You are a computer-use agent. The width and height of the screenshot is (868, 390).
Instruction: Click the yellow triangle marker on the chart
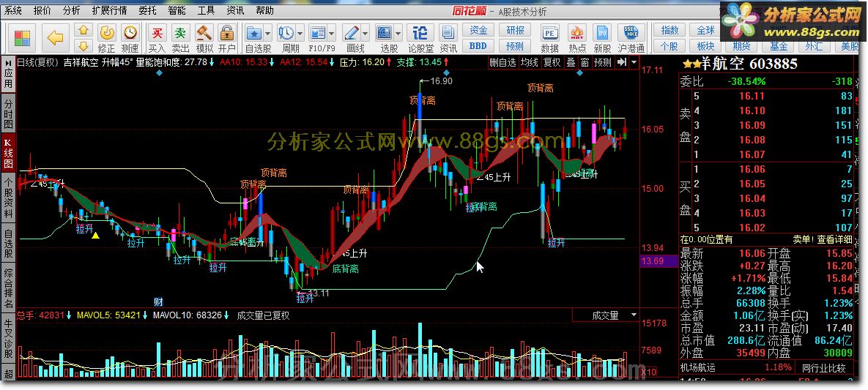tap(95, 235)
